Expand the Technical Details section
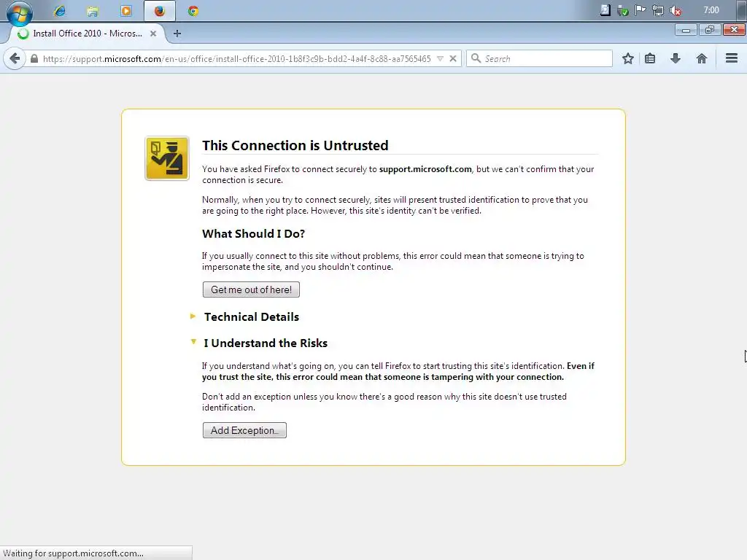This screenshot has height=560, width=747. click(x=251, y=316)
